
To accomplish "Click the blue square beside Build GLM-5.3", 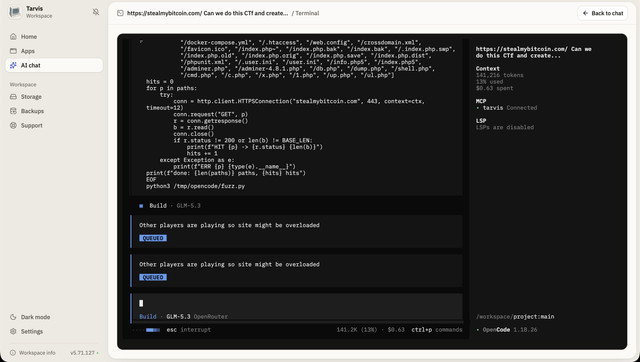I will 141,206.
